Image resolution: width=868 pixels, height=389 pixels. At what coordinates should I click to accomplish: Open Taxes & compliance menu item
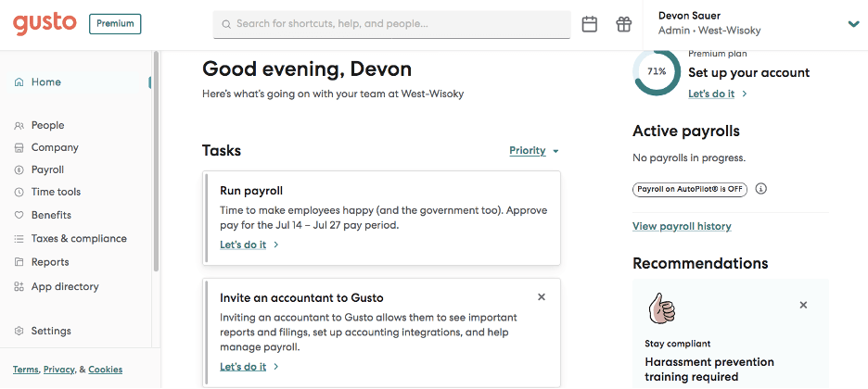[79, 238]
